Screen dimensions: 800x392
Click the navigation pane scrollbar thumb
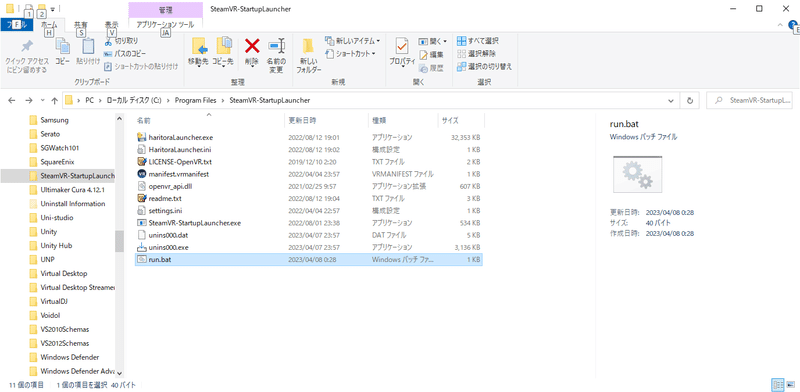pos(119,241)
